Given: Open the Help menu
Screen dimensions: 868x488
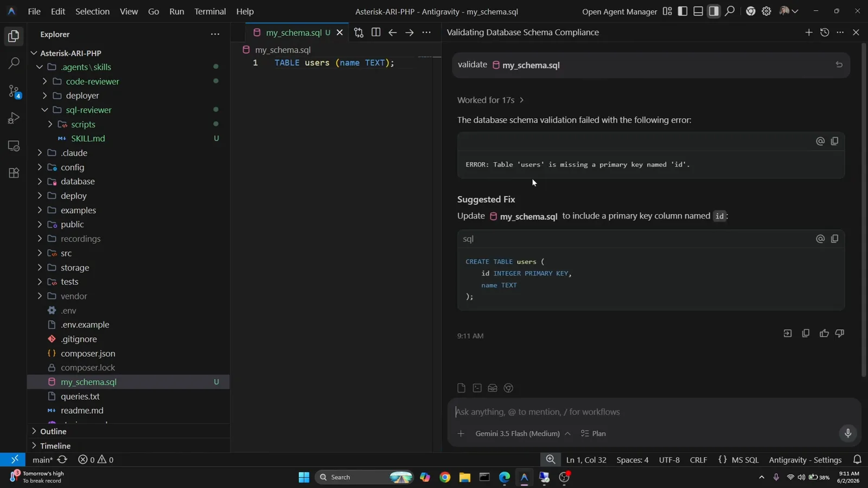Looking at the screenshot, I should pos(245,11).
